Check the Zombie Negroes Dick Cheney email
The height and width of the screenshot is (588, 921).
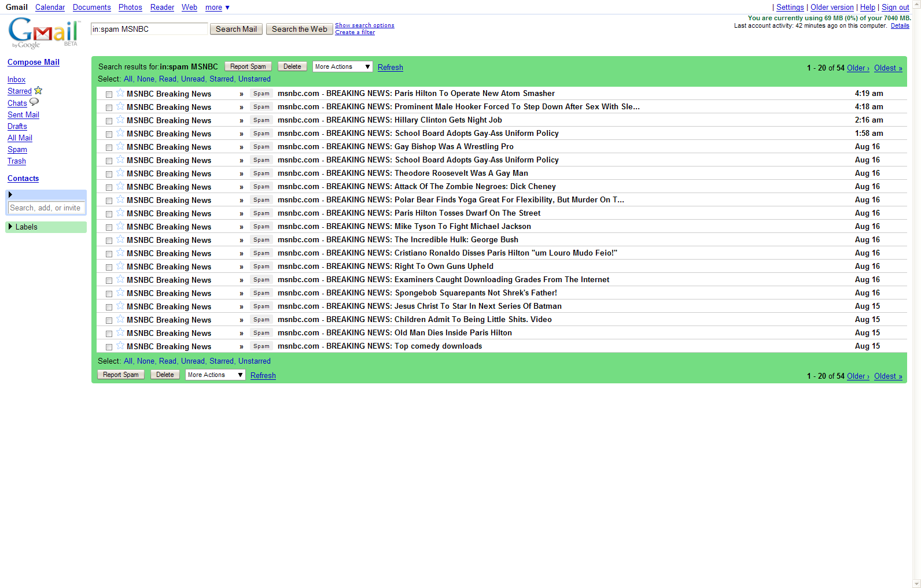[x=109, y=187]
